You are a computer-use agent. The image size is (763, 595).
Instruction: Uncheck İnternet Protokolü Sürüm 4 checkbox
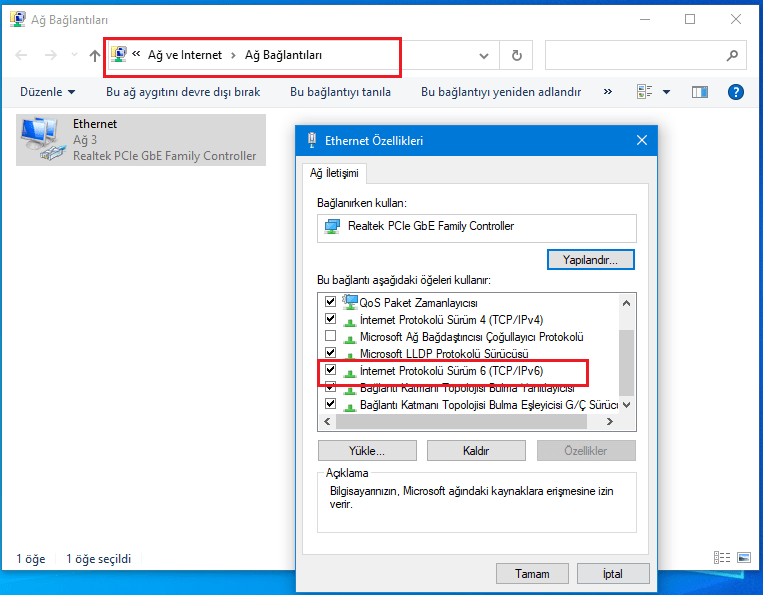(330, 319)
